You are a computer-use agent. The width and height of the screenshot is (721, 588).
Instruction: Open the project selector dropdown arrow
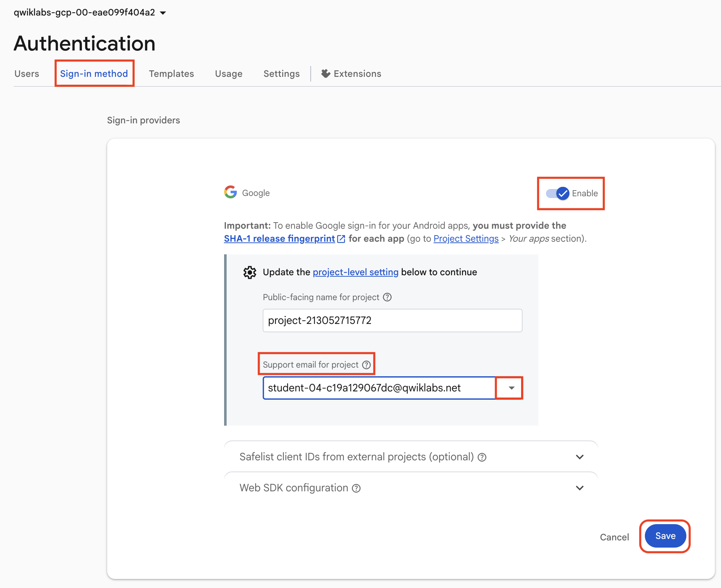[163, 13]
